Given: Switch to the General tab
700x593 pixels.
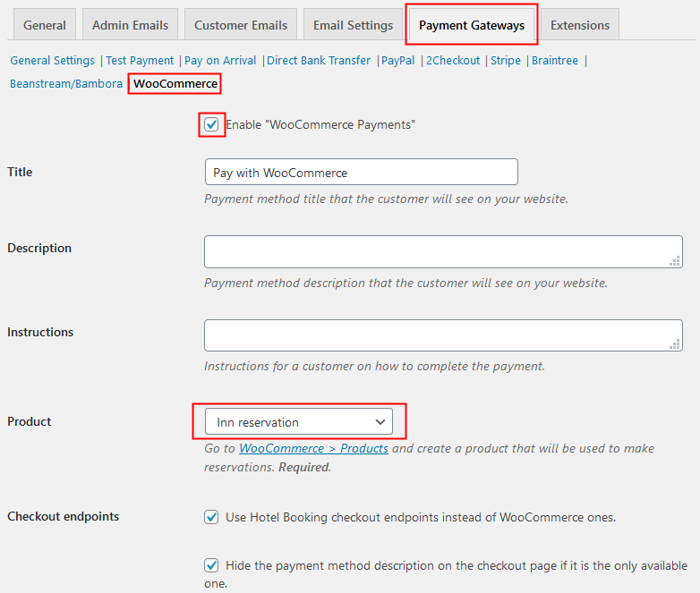Looking at the screenshot, I should point(45,25).
